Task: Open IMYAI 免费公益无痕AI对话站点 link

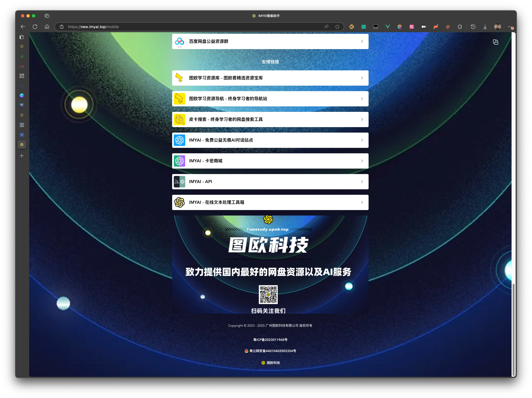Action: [270, 140]
